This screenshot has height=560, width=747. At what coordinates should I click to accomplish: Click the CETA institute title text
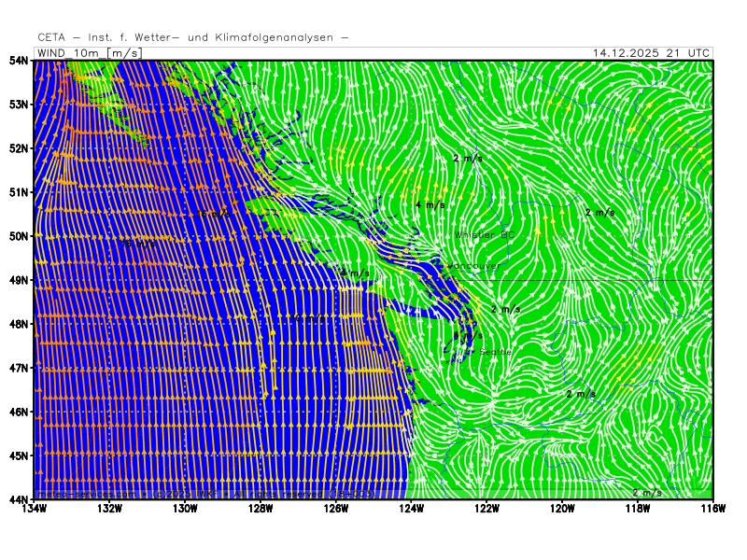tap(193, 37)
